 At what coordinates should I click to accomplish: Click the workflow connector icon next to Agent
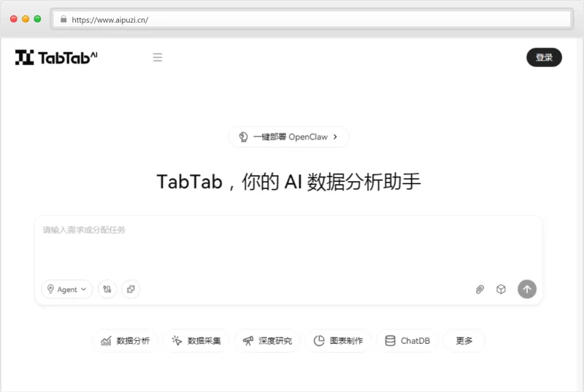click(107, 289)
